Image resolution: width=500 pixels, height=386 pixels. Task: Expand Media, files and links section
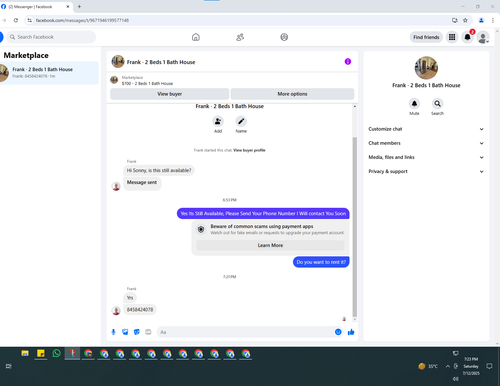tap(426, 157)
